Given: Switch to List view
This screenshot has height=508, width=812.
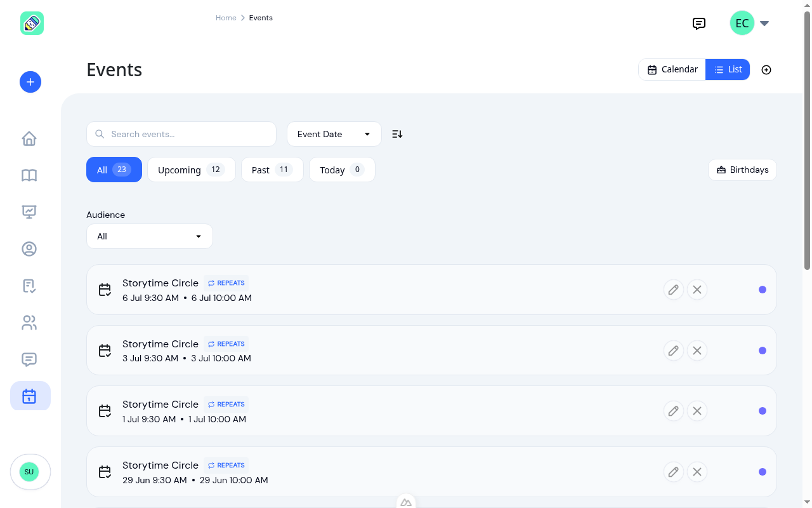Looking at the screenshot, I should pyautogui.click(x=728, y=70).
